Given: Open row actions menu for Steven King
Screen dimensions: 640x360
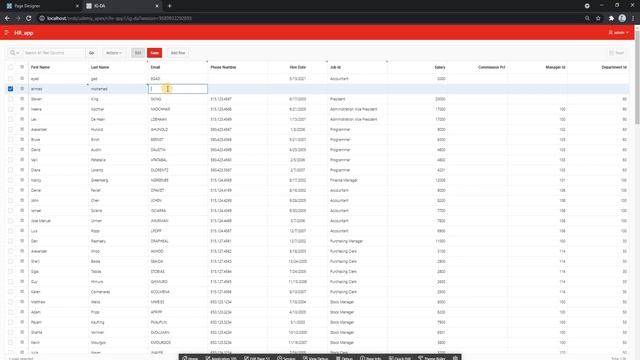Looking at the screenshot, I should tap(22, 99).
